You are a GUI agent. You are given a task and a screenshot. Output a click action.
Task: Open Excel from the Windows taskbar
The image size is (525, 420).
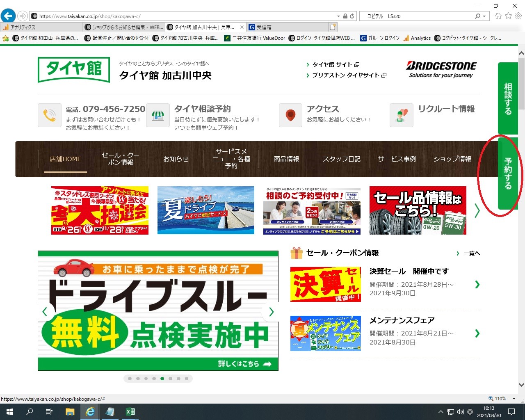click(x=130, y=412)
